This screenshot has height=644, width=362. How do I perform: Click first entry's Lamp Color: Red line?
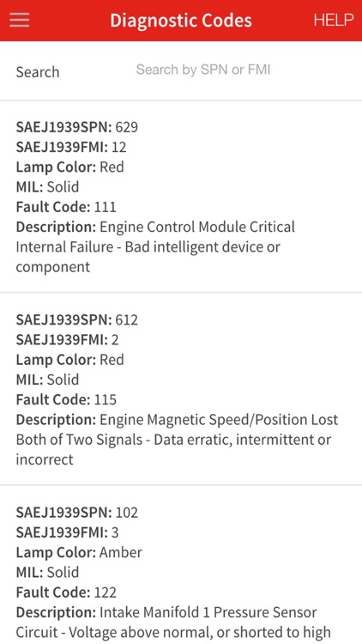(69, 167)
